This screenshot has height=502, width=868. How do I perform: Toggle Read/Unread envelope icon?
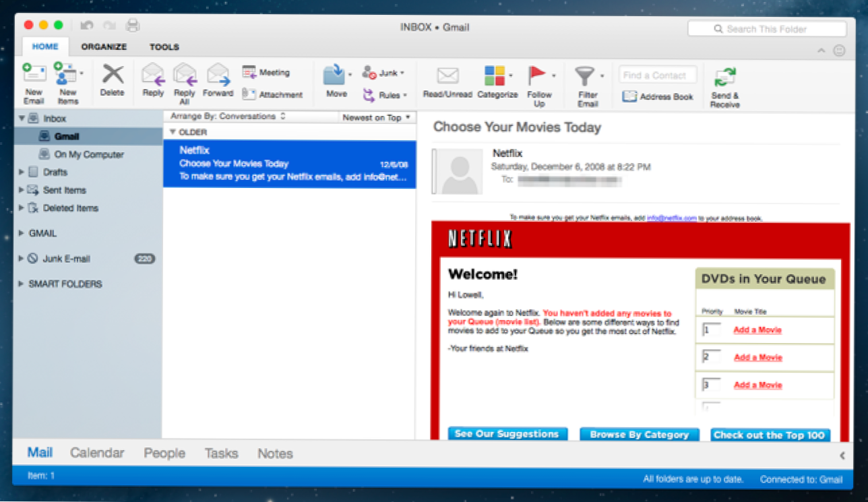(447, 75)
